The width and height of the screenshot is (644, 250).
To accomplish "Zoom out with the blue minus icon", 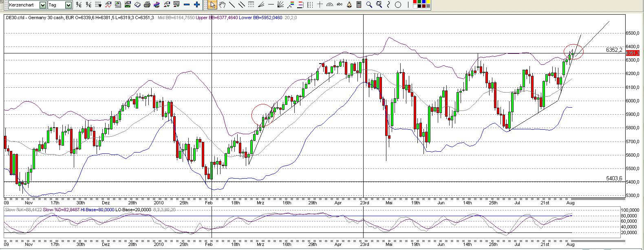I will point(187,4).
